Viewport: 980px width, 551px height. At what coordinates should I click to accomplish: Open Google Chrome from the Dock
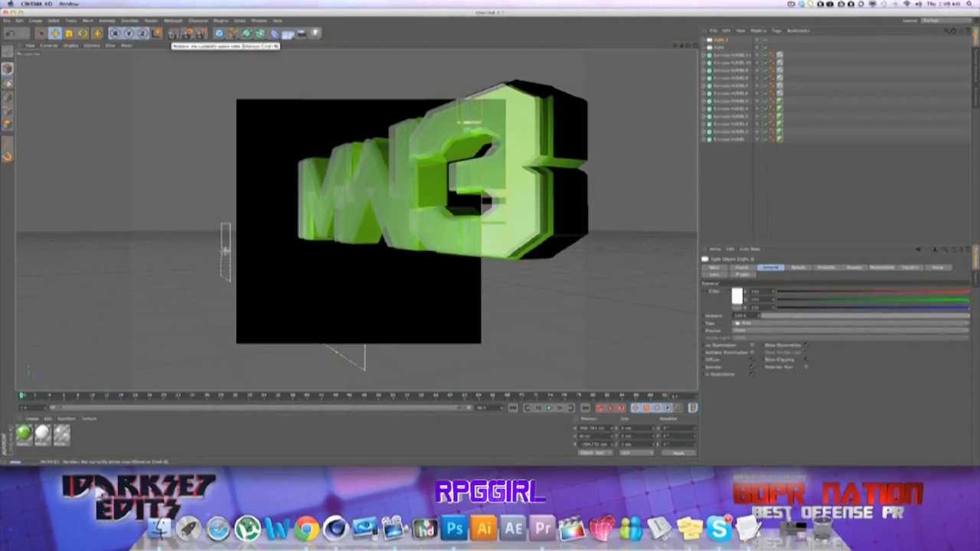(x=306, y=528)
